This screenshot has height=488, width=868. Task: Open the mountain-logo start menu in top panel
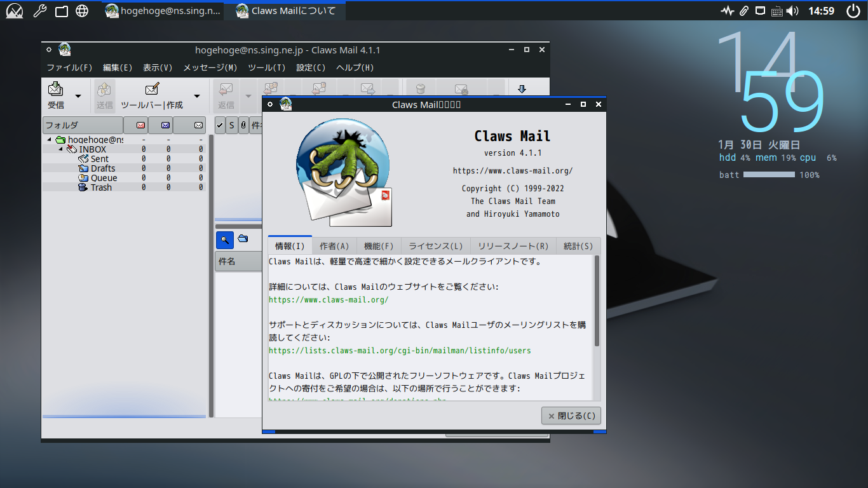click(15, 10)
